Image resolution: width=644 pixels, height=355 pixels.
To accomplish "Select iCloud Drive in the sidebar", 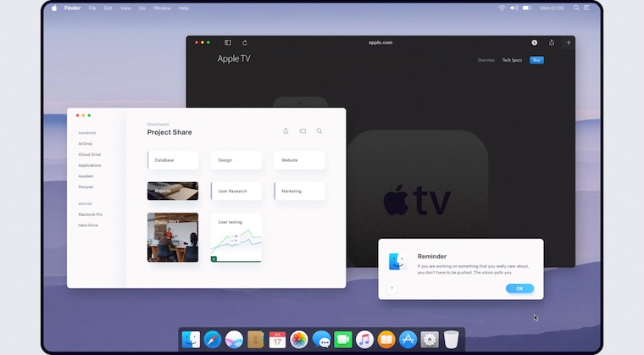I will [90, 154].
